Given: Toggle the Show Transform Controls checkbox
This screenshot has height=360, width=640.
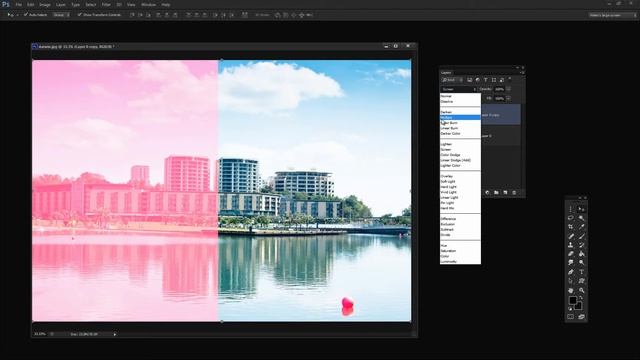Looking at the screenshot, I should click(79, 15).
